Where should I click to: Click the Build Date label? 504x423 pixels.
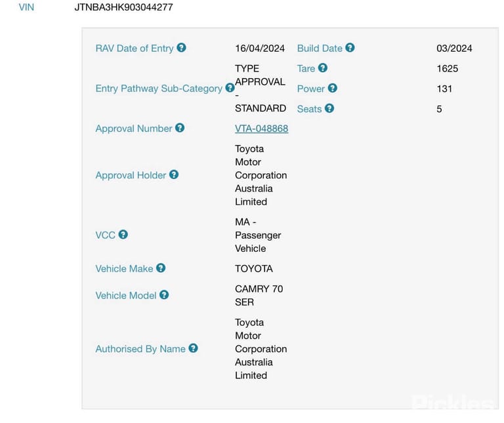320,48
